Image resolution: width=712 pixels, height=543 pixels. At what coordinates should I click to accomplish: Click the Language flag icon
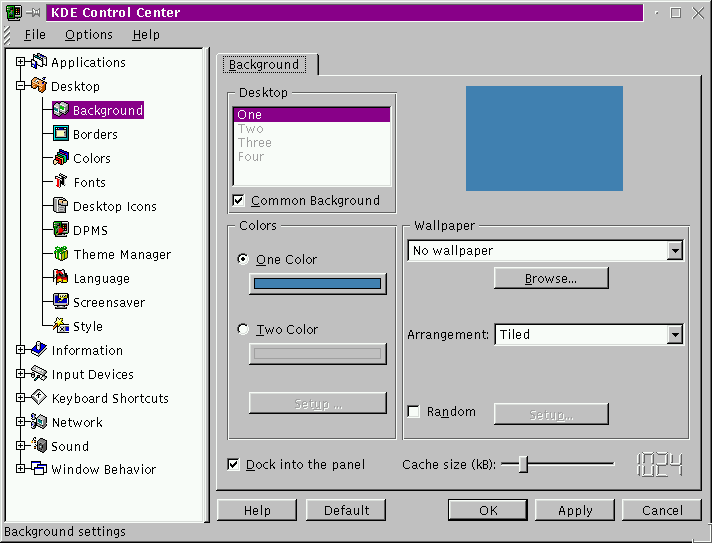tap(61, 278)
